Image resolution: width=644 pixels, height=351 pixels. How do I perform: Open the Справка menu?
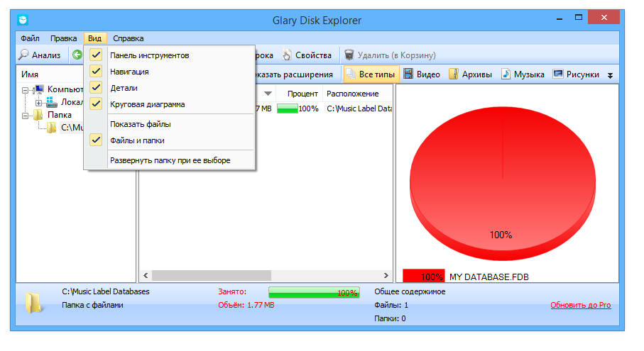click(128, 38)
